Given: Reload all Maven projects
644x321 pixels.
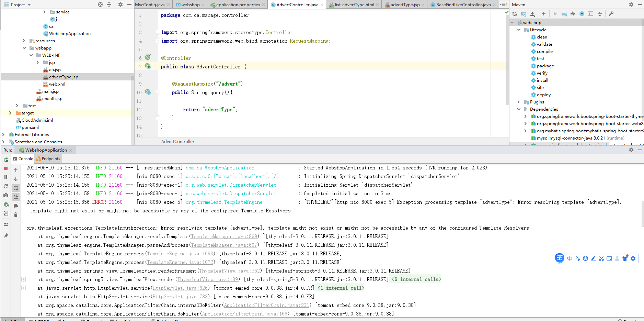Looking at the screenshot, I should 514,14.
